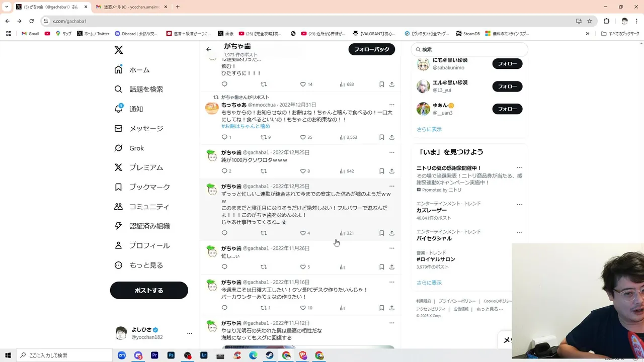Open more menu on 2022年11月26日 post
Viewport: 644px width, 362px height.
pyautogui.click(x=392, y=248)
